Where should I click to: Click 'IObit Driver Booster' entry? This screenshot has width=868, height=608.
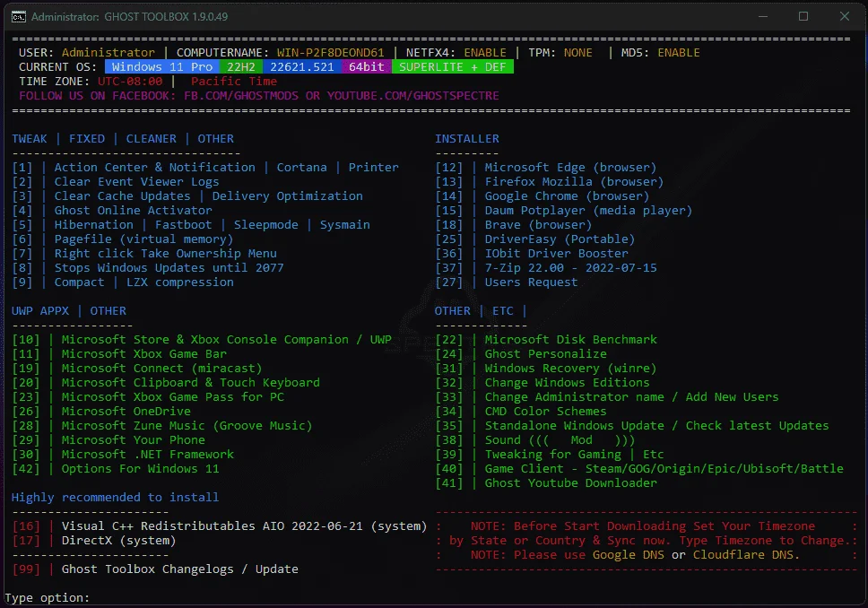click(556, 254)
